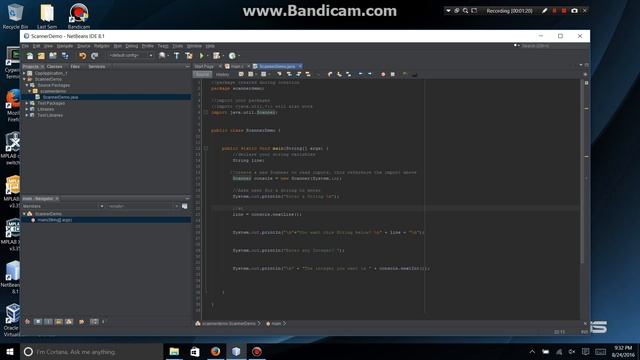
Task: Expand the Libraries node
Action: click(27, 109)
